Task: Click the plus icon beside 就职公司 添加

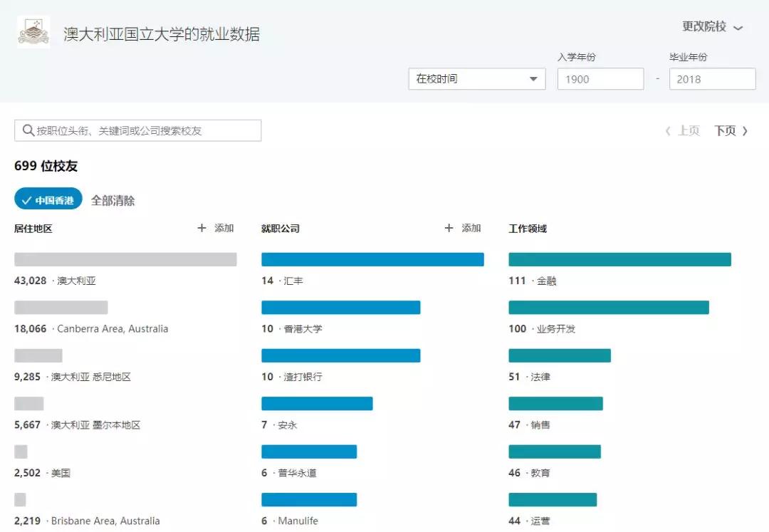Action: [x=449, y=229]
